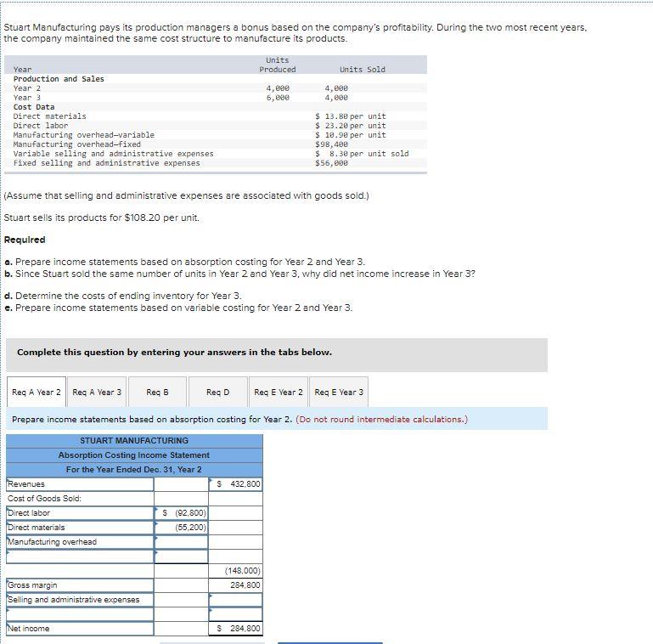Image resolution: width=653 pixels, height=644 pixels.
Task: Click the Revenues amount field showing 432,800
Action: 236,484
